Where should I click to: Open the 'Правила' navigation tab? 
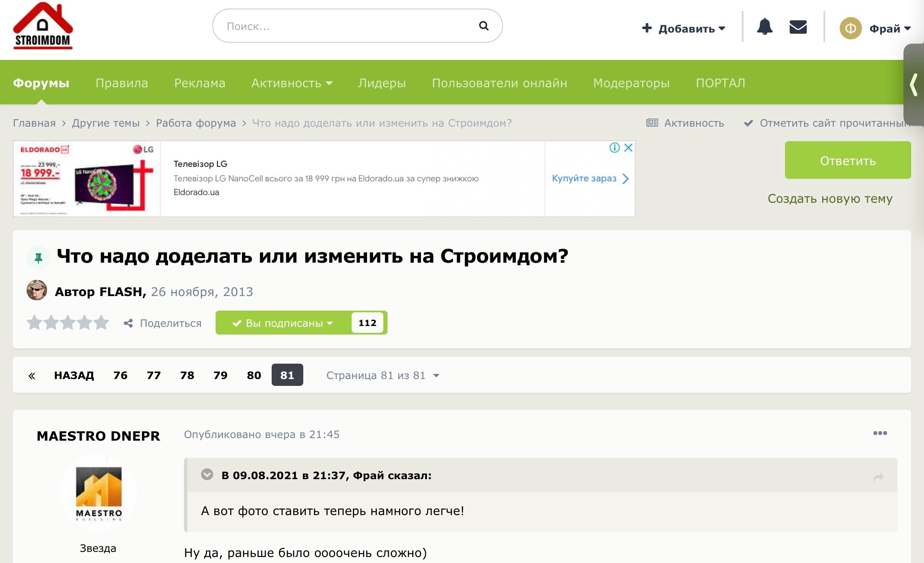[x=121, y=83]
